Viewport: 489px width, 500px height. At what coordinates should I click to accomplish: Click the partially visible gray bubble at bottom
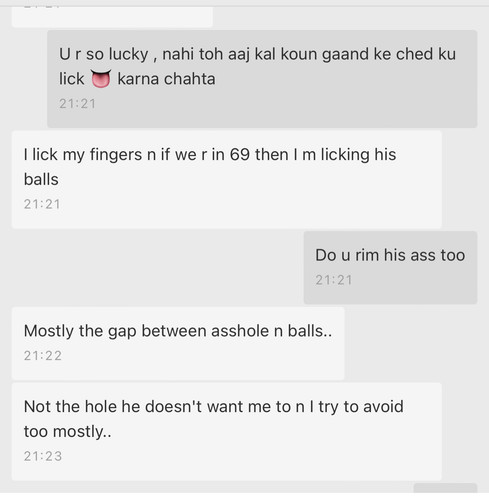tap(445, 488)
